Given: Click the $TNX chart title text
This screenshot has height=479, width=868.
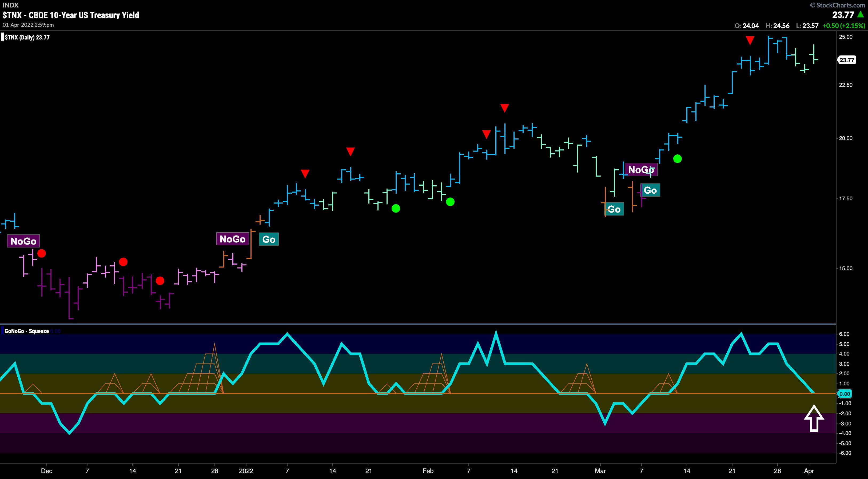Looking at the screenshot, I should click(71, 15).
